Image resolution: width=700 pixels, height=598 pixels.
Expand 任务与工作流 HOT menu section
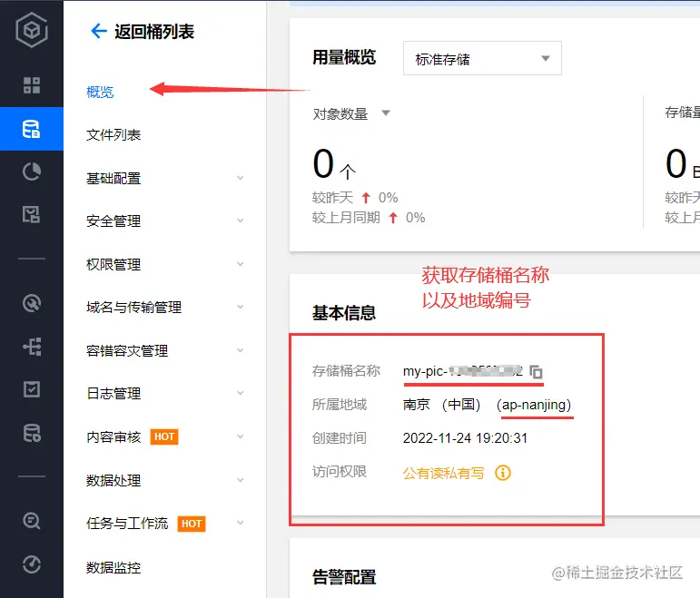click(165, 523)
